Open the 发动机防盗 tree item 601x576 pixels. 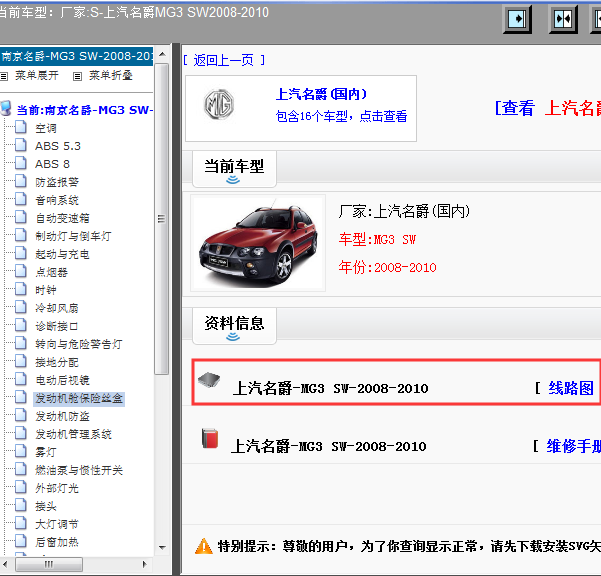click(62, 416)
